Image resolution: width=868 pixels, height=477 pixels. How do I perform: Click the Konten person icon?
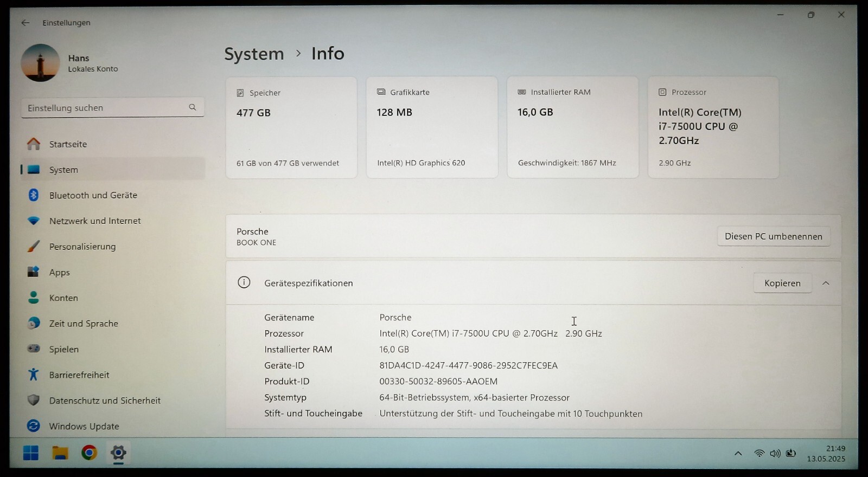coord(34,298)
